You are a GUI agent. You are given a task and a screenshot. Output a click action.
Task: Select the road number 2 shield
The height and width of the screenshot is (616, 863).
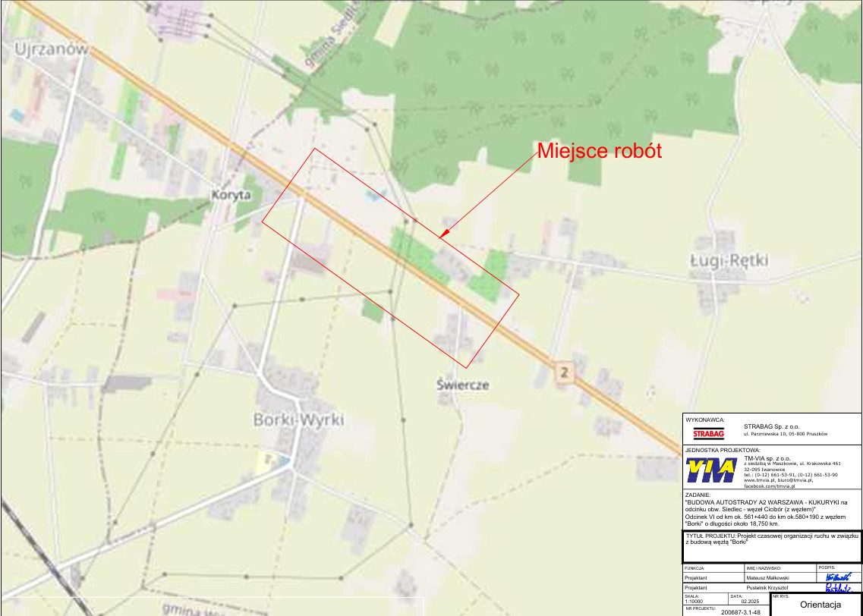(x=564, y=373)
